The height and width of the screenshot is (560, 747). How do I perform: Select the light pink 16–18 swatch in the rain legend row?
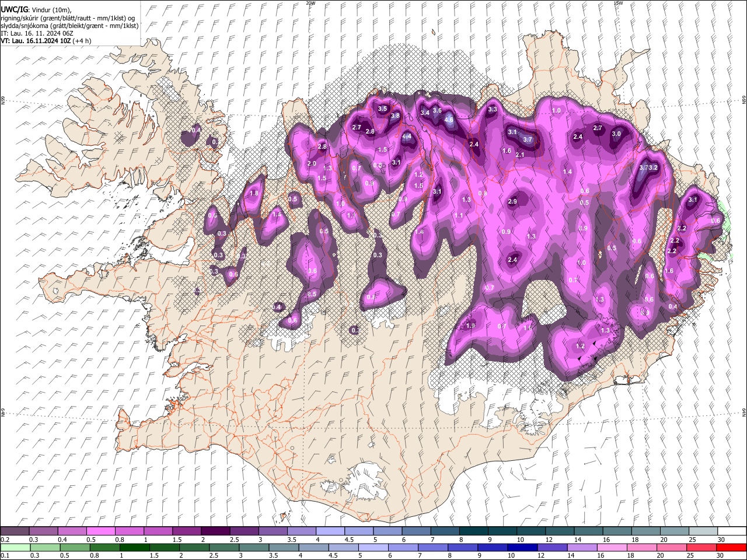(611, 548)
